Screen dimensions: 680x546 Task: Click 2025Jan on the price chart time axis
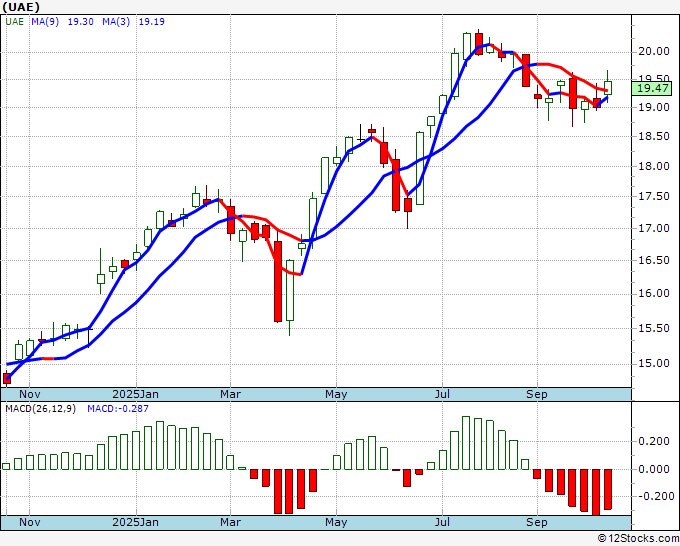click(135, 394)
